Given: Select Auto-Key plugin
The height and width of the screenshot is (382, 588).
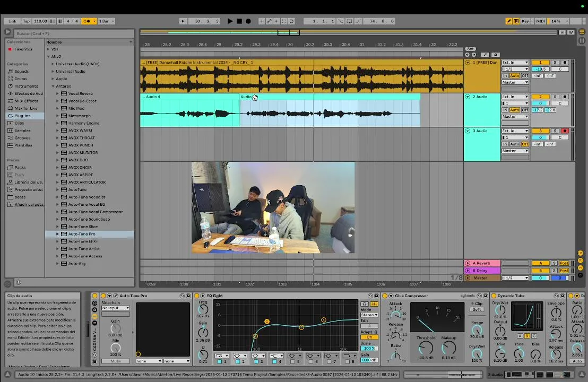Looking at the screenshot, I should point(77,264).
